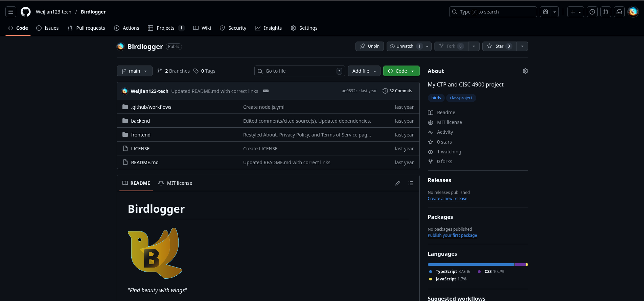Open user profile avatar menu
The image size is (644, 301).
tap(633, 12)
